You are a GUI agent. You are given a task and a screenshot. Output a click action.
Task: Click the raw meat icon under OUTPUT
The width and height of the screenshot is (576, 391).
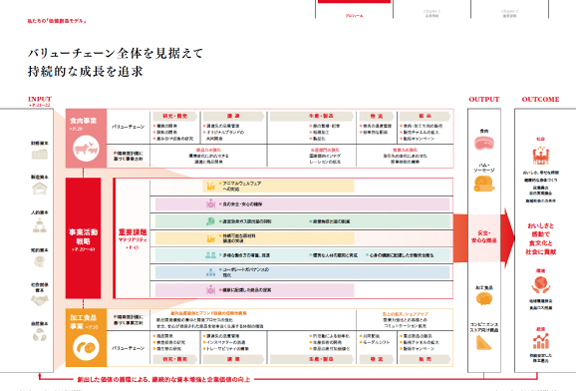pyautogui.click(x=484, y=143)
